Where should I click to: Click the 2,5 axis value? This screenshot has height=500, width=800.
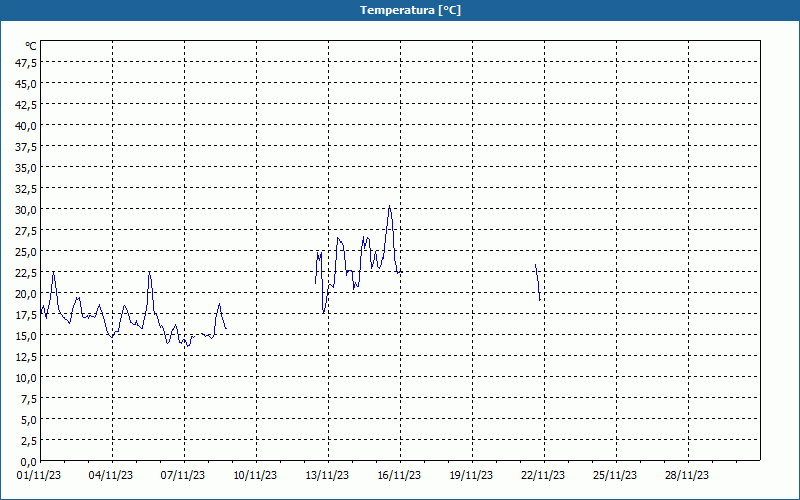29,441
